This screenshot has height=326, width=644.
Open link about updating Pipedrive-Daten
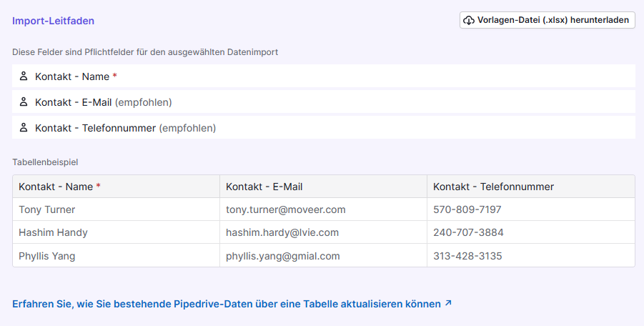coord(227,304)
